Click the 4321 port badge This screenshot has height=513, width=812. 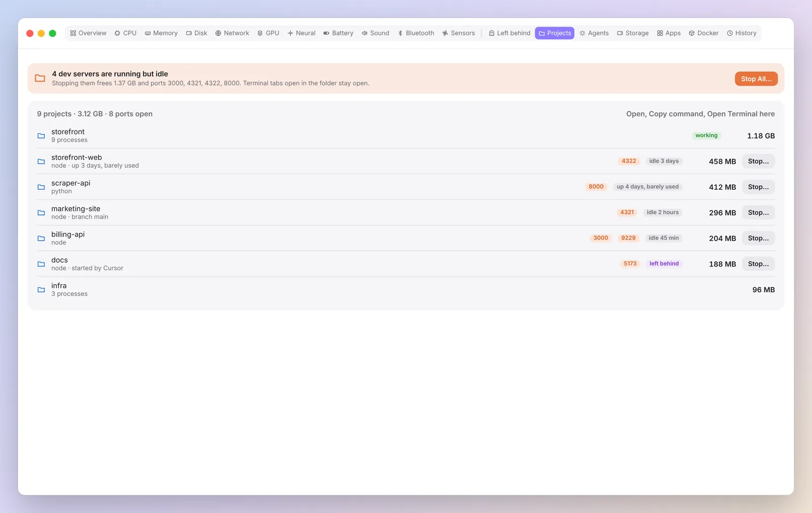click(627, 212)
